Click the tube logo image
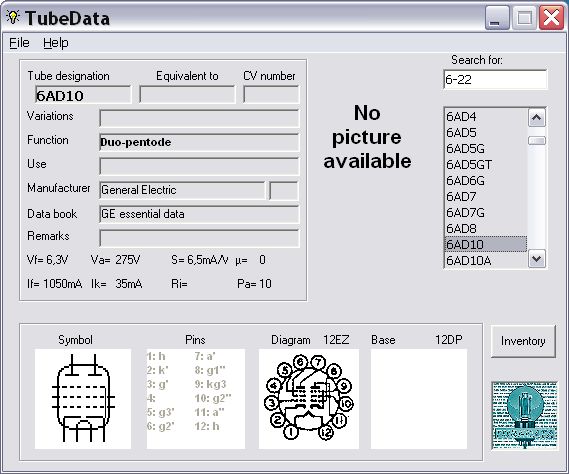This screenshot has width=569, height=474. coord(524,416)
